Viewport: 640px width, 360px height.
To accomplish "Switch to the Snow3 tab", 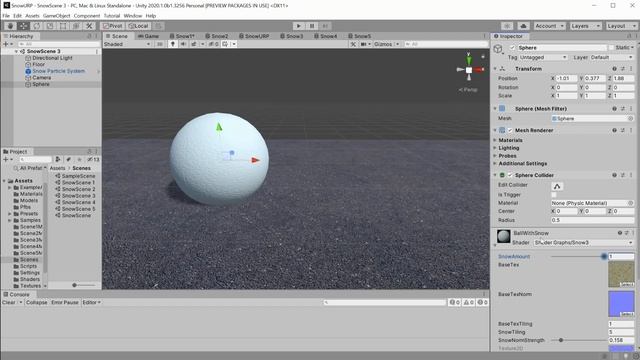I will 291,36.
